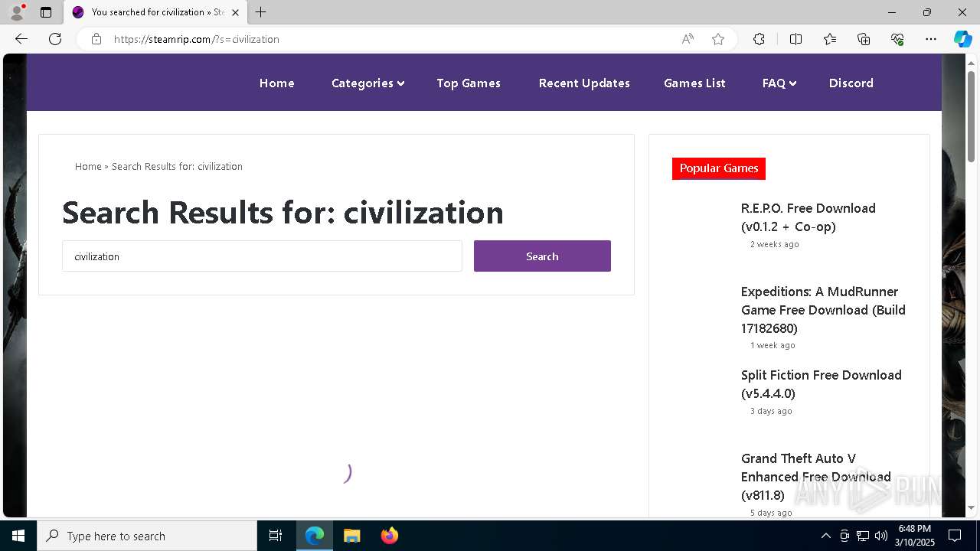Viewport: 980px width, 551px height.
Task: Open Split screen icon
Action: [x=795, y=39]
